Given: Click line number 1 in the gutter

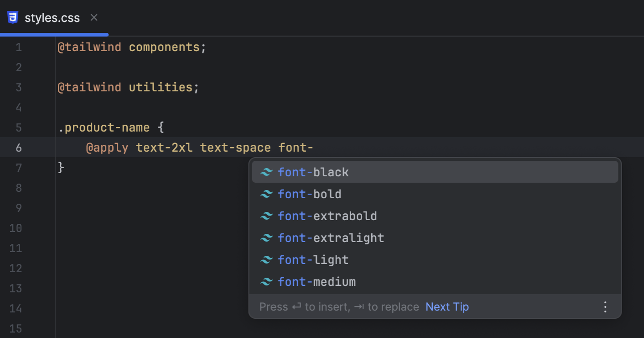Looking at the screenshot, I should coord(19,47).
